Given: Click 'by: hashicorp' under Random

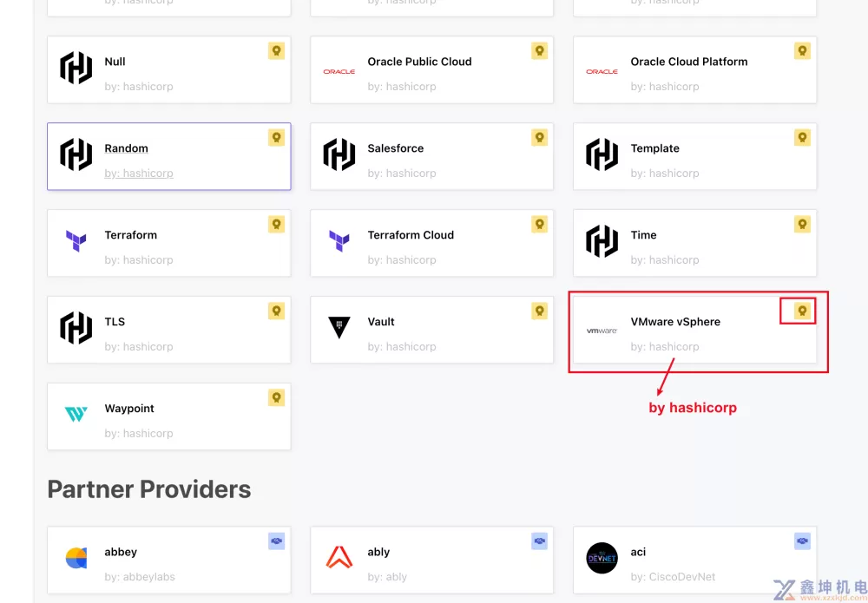Looking at the screenshot, I should [138, 174].
